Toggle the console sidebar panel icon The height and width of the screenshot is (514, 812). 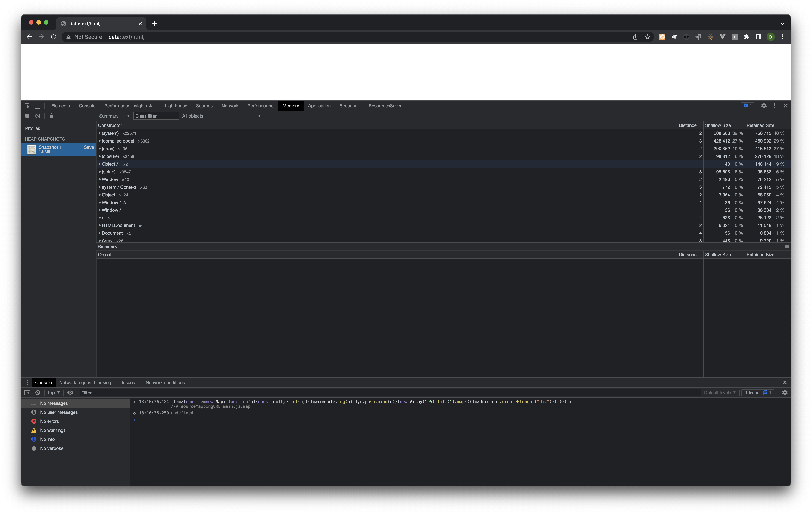pos(27,393)
